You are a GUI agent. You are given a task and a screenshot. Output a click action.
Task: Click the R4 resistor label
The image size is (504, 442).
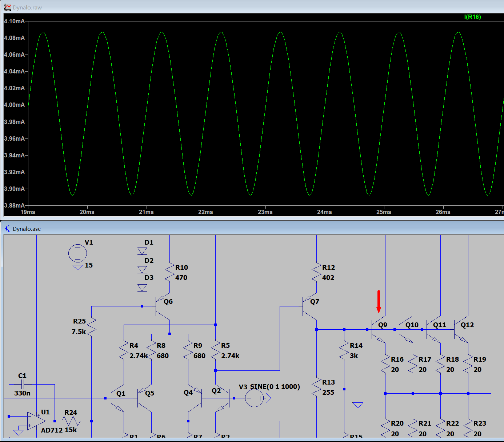click(x=134, y=346)
